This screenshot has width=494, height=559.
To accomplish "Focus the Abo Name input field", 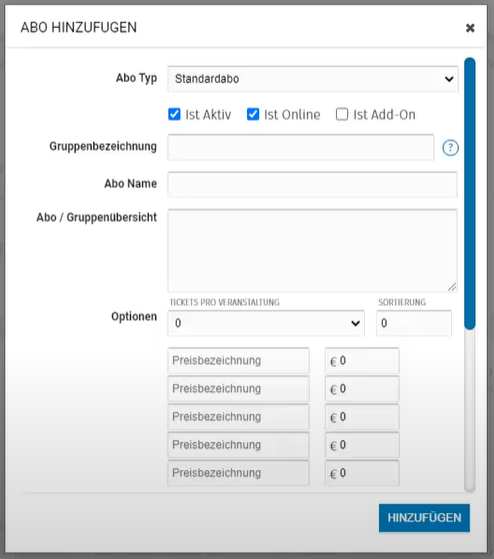I will pyautogui.click(x=313, y=184).
